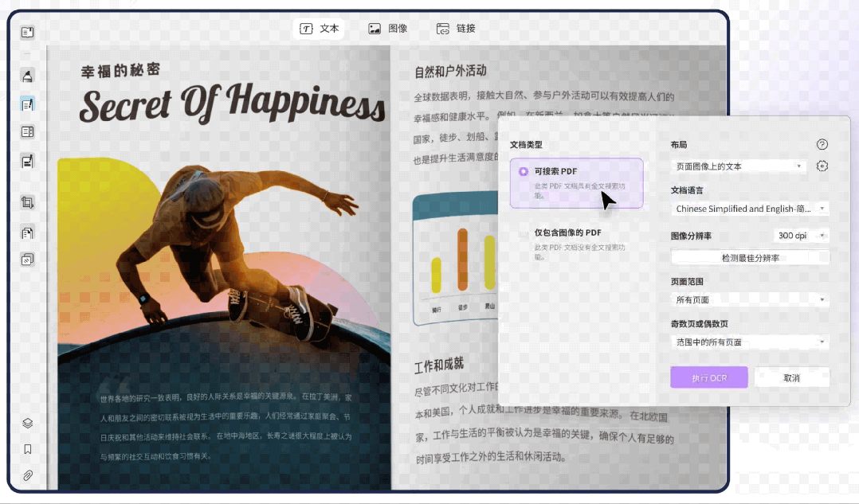Select the highlighter comment tool in sidebar

27,76
